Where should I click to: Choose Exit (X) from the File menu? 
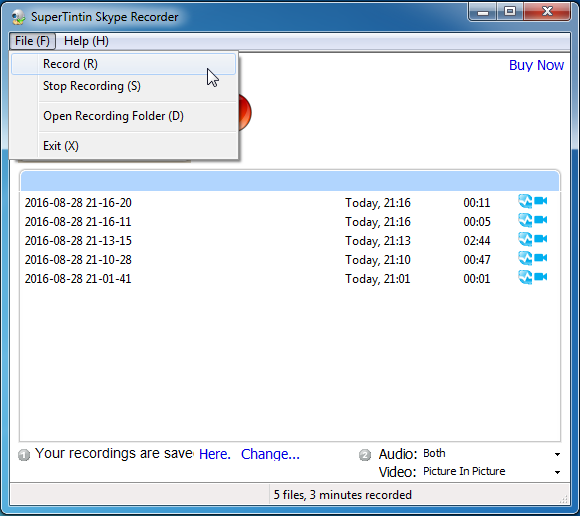tap(123, 146)
